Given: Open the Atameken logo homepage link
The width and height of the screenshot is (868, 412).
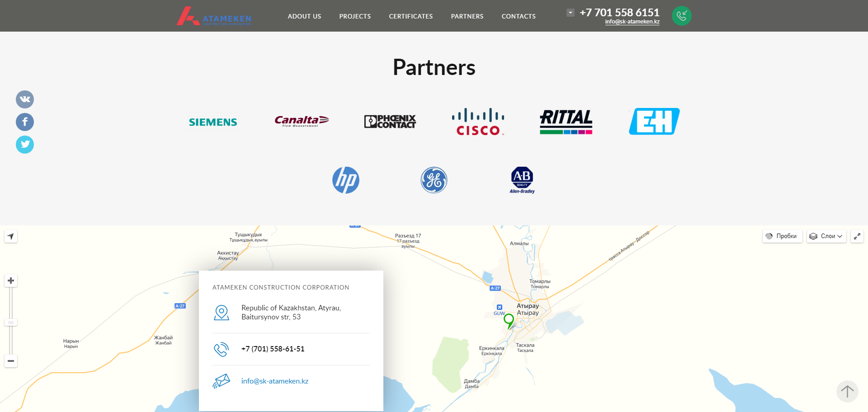Looking at the screenshot, I should [x=214, y=16].
